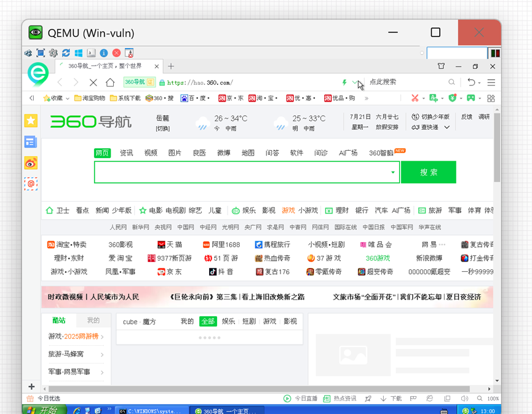The image size is (532, 414).
Task: Go back with the left arrow button
Action: coord(60,82)
